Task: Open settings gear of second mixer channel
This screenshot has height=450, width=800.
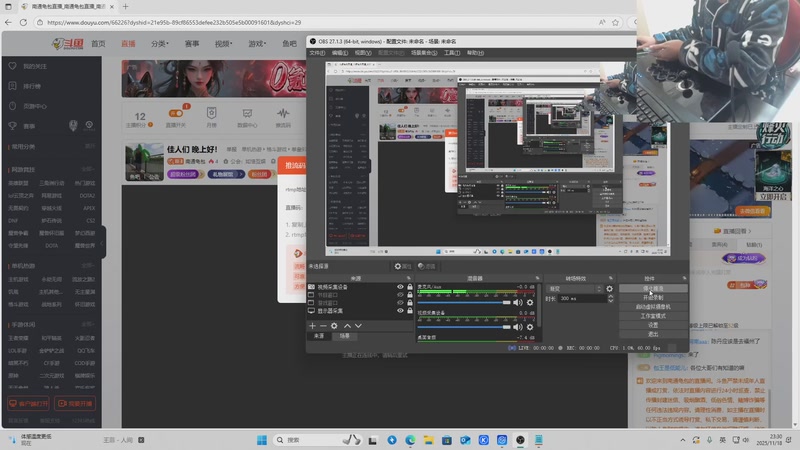Action: (530, 327)
